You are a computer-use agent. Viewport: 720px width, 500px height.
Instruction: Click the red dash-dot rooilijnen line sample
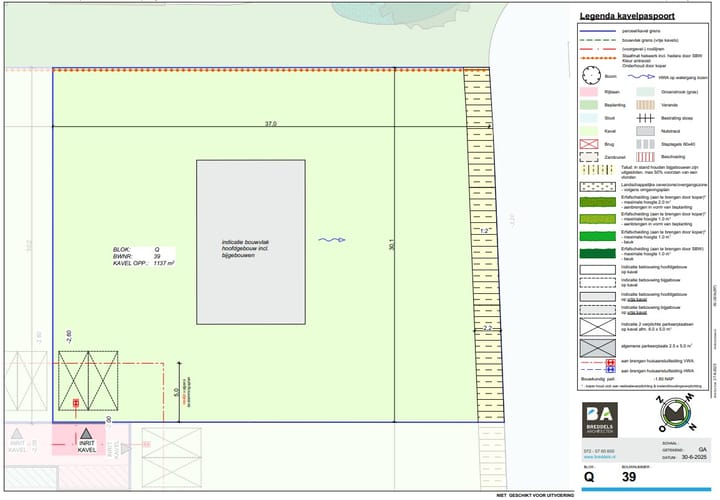597,49
